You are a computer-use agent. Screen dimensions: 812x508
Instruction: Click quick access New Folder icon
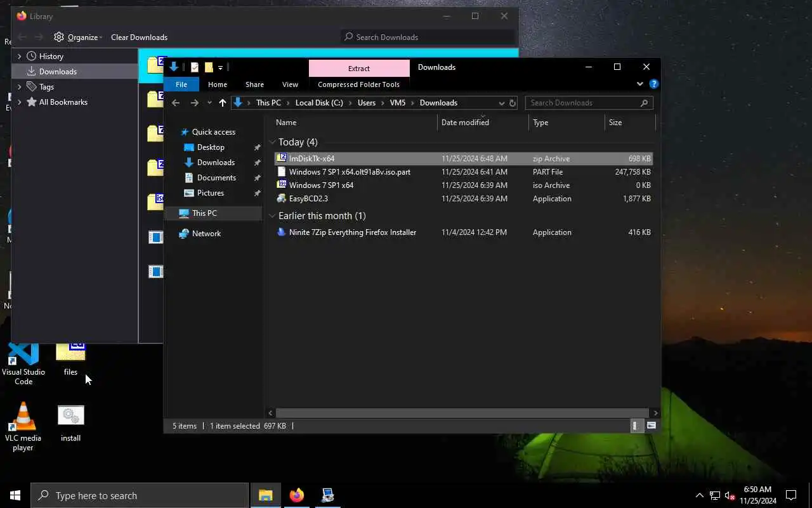coord(208,67)
